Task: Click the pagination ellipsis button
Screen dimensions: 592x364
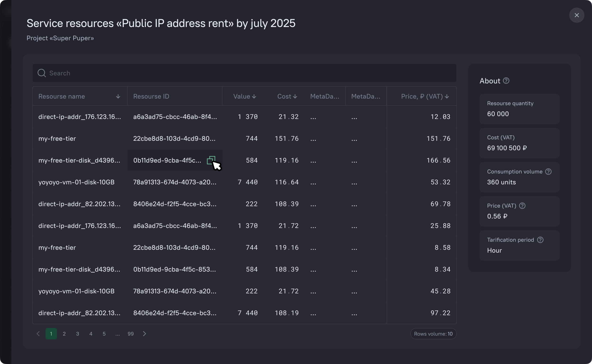Action: coord(117,334)
